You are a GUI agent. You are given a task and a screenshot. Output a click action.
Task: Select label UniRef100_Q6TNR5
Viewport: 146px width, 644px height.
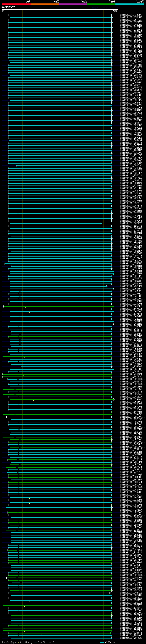tap(131, 560)
